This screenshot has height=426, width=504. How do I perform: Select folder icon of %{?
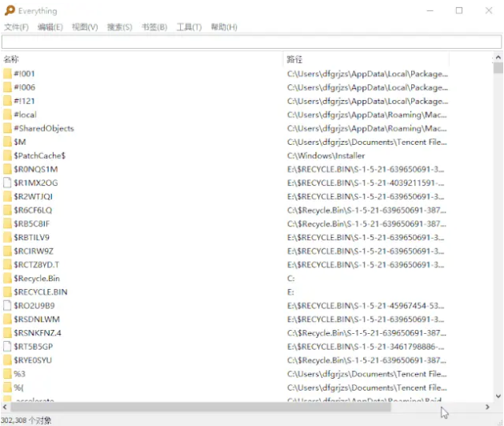pos(7,388)
